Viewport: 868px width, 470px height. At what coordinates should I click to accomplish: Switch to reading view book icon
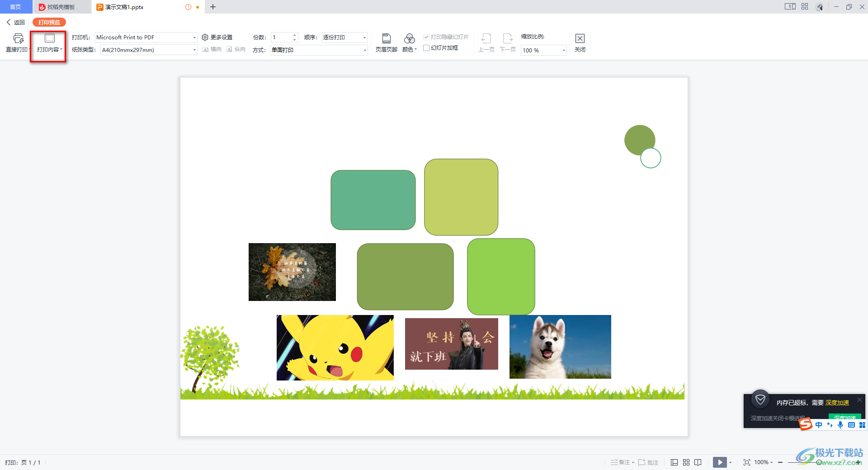click(698, 462)
